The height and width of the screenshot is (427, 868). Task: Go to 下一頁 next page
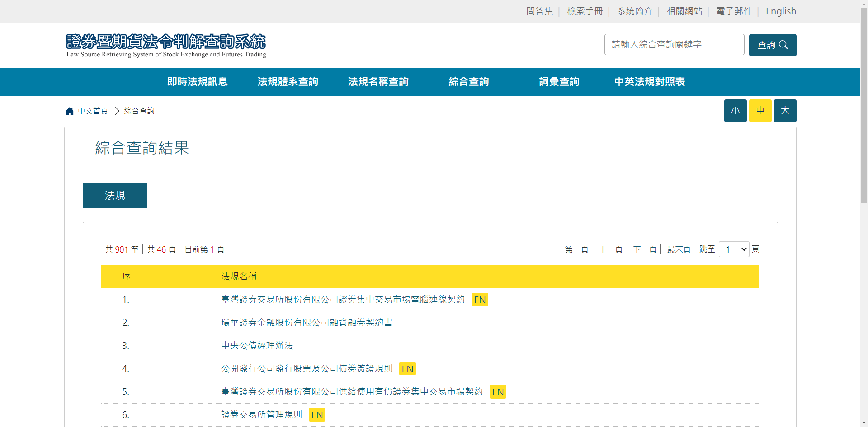pyautogui.click(x=645, y=249)
